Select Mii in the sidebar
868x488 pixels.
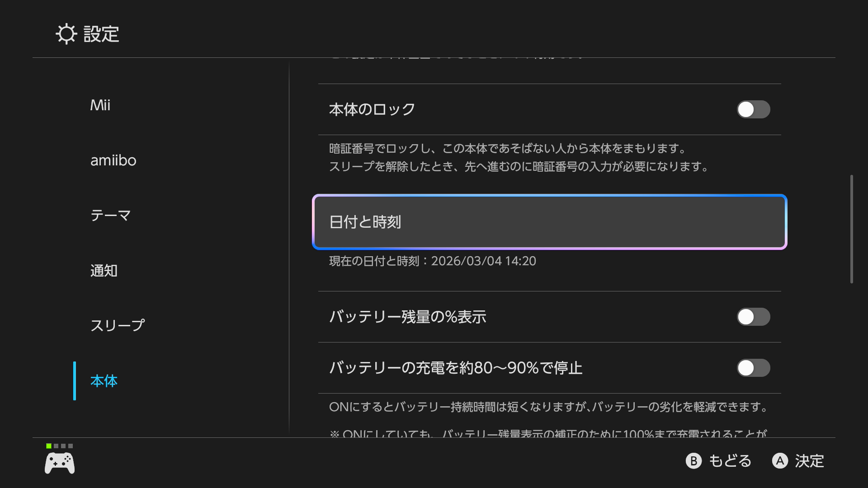click(x=100, y=105)
